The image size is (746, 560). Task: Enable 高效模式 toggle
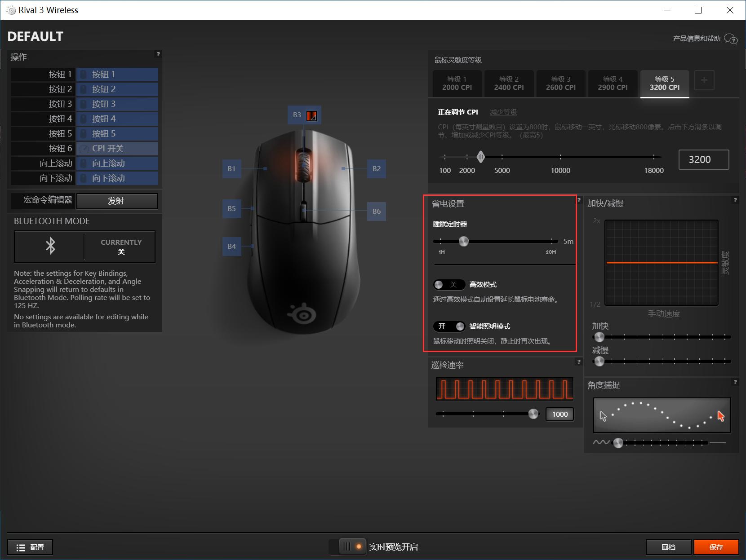pos(448,285)
